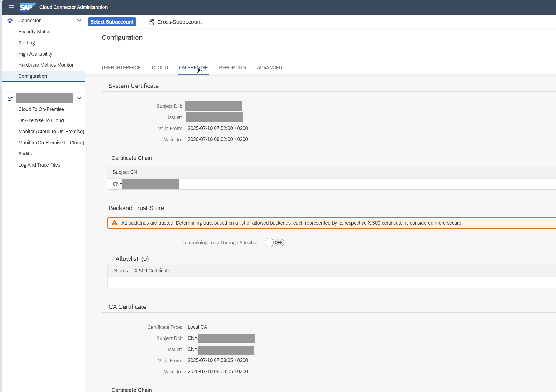Click System Certificate Valid From value 2025-07-10 07:52:00
The image size is (556, 392).
click(x=218, y=128)
